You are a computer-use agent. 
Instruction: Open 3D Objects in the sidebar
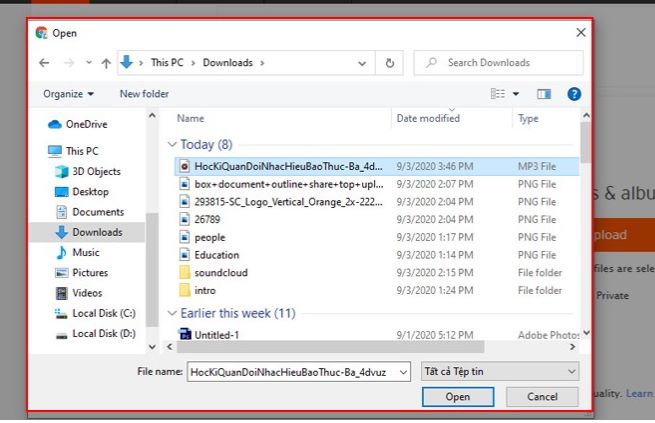(89, 171)
